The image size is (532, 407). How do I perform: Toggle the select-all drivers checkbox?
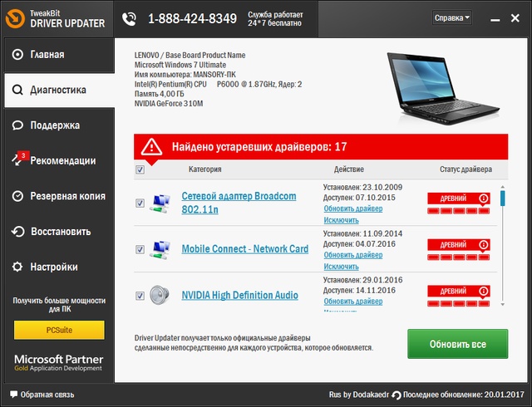(x=140, y=169)
